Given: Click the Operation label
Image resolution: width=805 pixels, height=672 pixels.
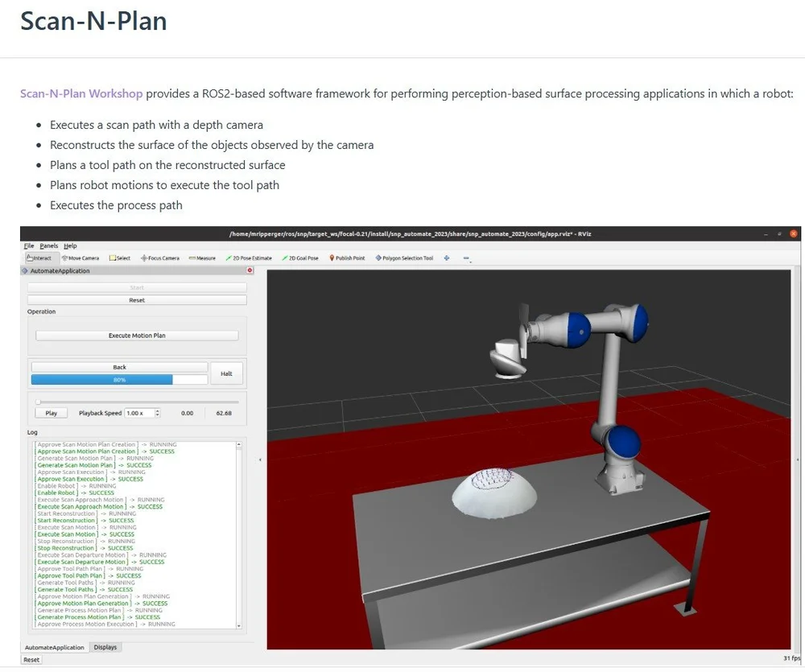Looking at the screenshot, I should (42, 311).
